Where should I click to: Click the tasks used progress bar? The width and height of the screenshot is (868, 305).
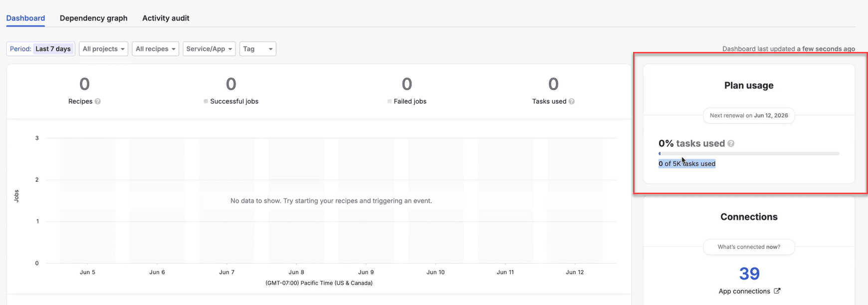(749, 154)
